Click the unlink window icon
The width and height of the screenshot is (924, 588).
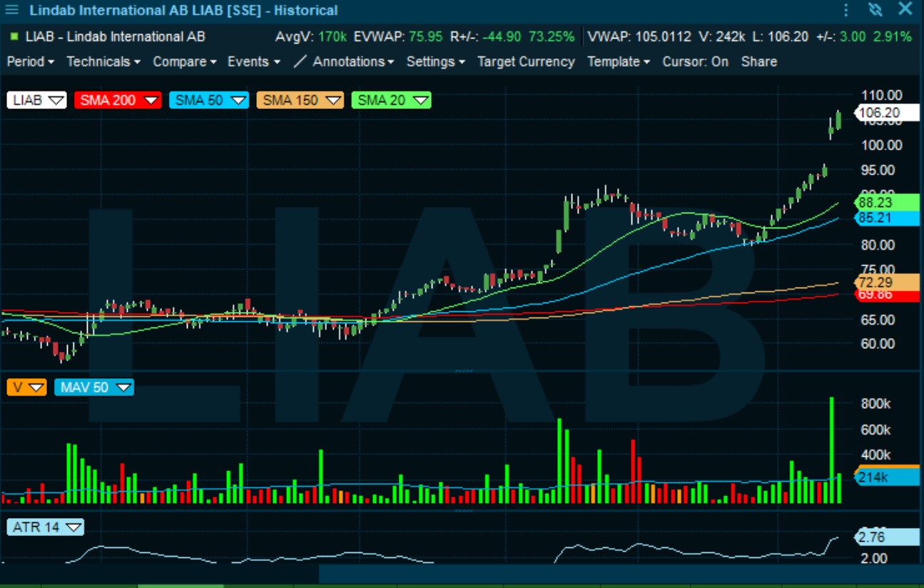(x=875, y=10)
